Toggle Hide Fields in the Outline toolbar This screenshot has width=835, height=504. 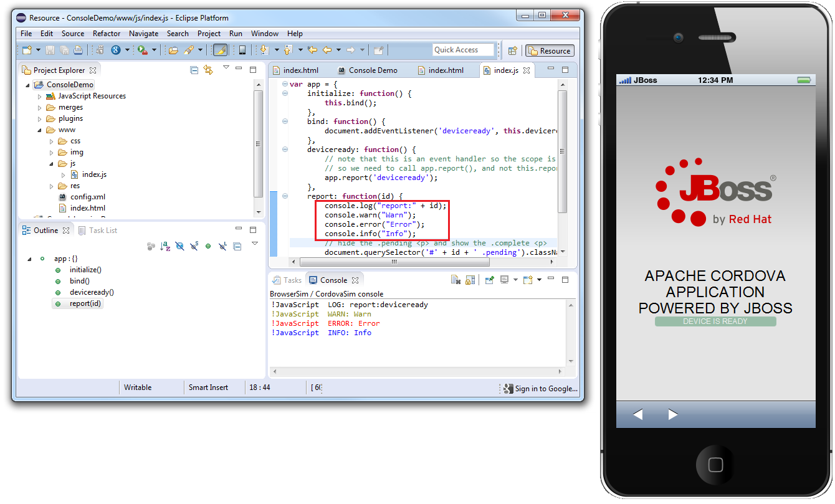click(x=179, y=246)
